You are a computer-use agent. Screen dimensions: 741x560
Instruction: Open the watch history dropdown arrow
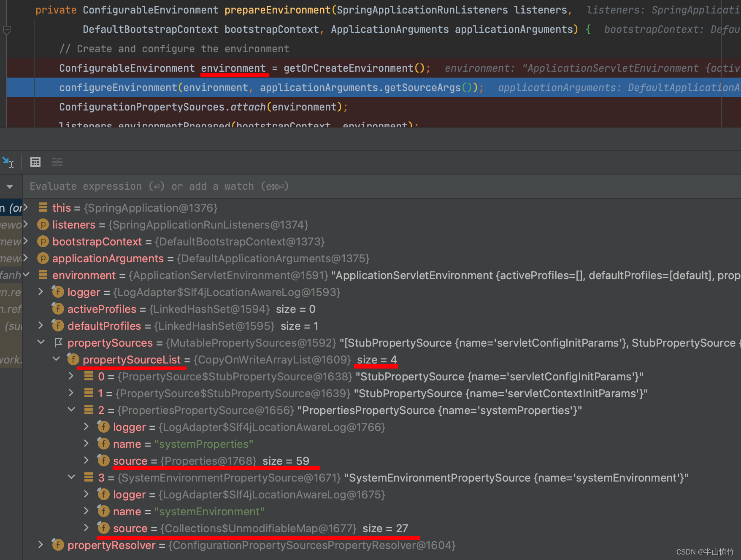[x=10, y=186]
